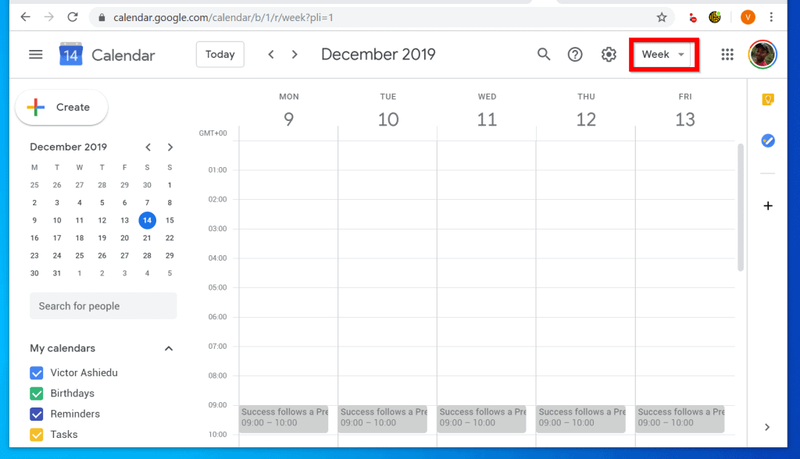Click the browser forward arrow
This screenshot has width=800, height=459.
point(49,17)
